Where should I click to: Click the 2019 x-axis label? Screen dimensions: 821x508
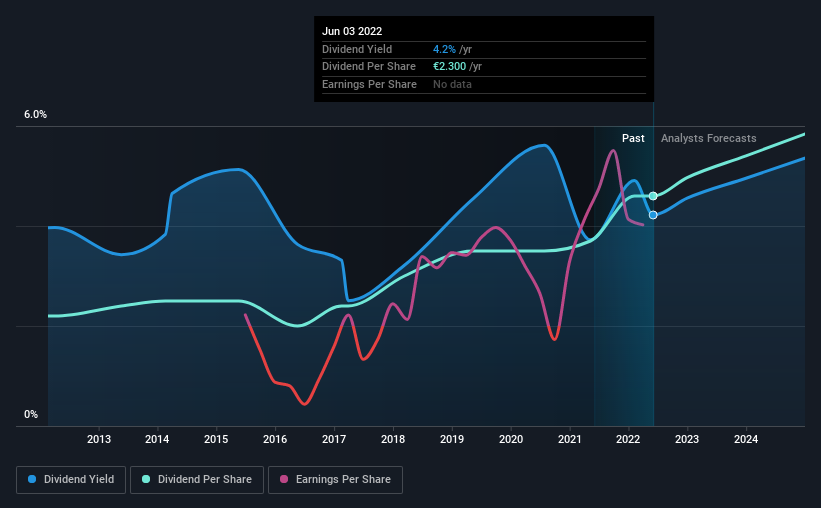pyautogui.click(x=452, y=439)
